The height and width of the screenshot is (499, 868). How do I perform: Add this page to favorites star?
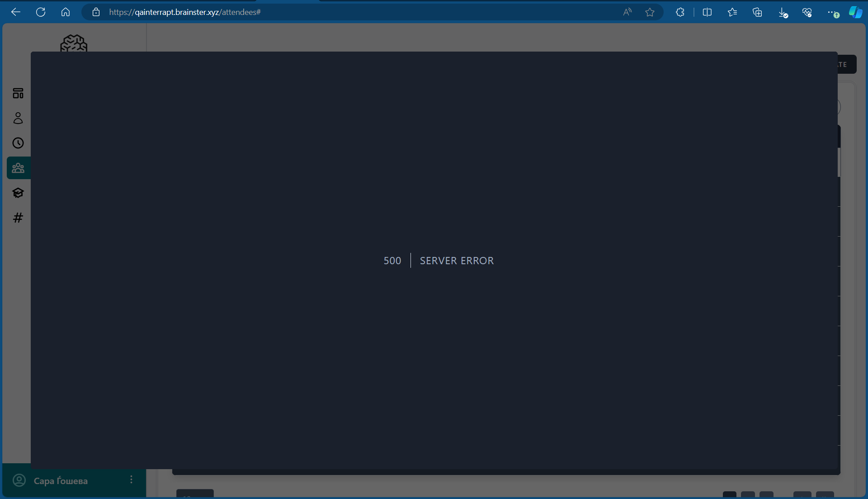(x=650, y=12)
